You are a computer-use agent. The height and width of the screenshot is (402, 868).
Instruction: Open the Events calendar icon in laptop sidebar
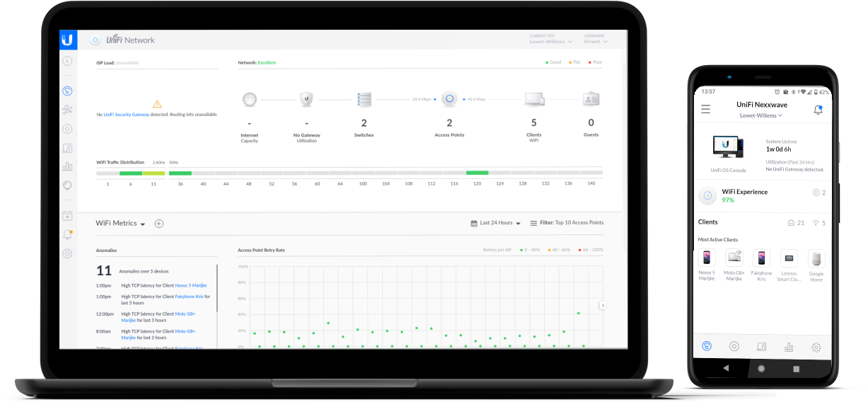[67, 216]
